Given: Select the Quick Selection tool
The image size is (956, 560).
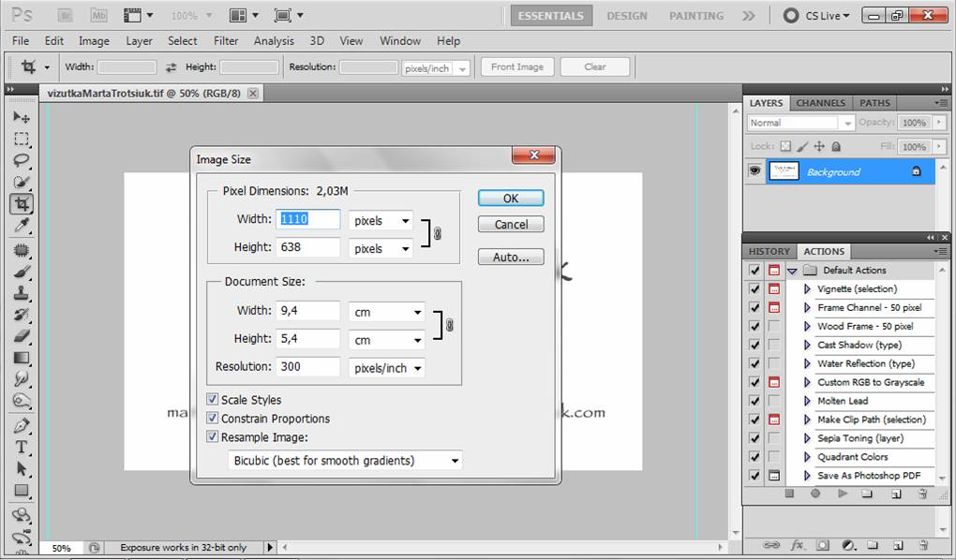Looking at the screenshot, I should click(x=22, y=183).
